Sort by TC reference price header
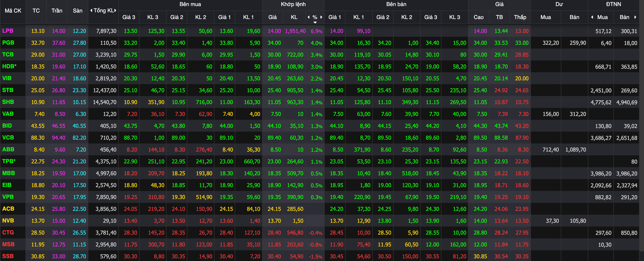644x261 pixels. (36, 11)
